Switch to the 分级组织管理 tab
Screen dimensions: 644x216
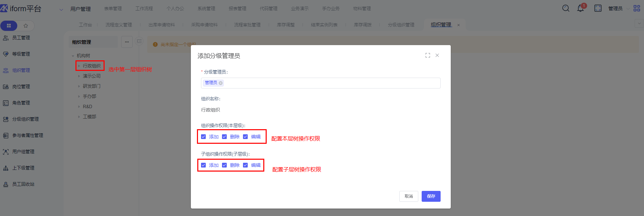(x=401, y=25)
